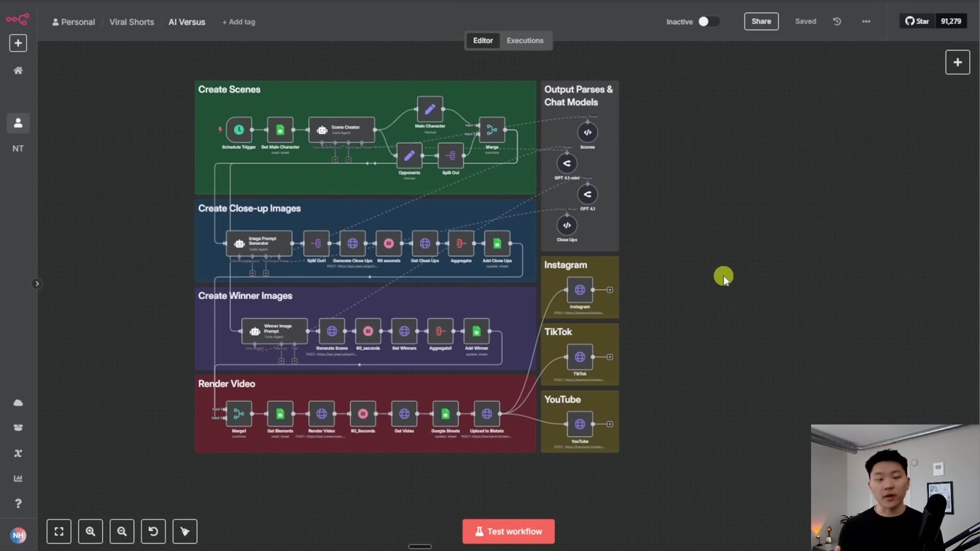Select the Image Prompt Generator node
Image resolution: width=980 pixels, height=551 pixels.
click(259, 243)
